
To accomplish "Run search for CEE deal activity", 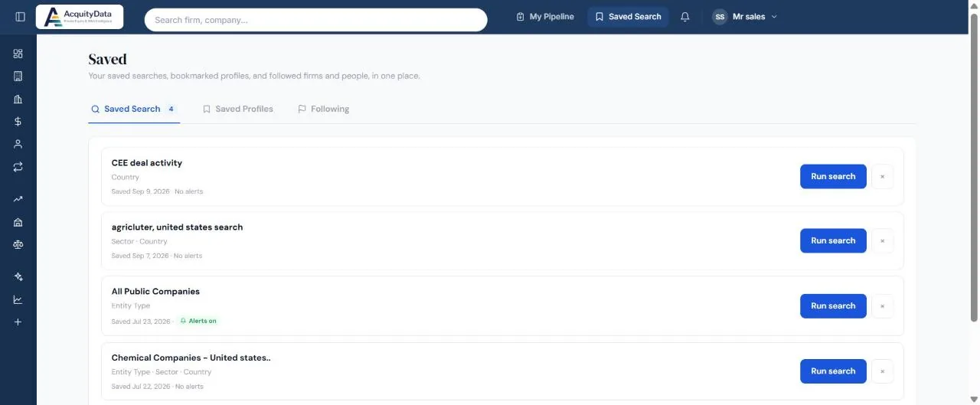I will click(833, 176).
